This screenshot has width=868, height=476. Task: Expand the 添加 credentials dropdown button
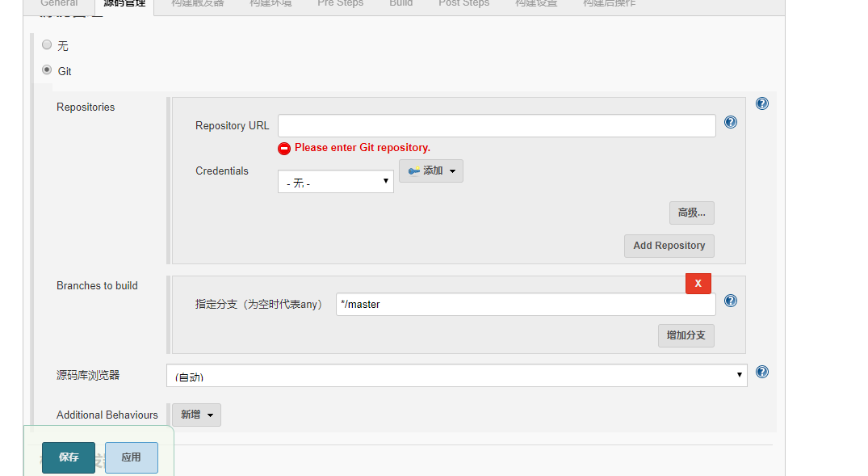click(x=430, y=171)
